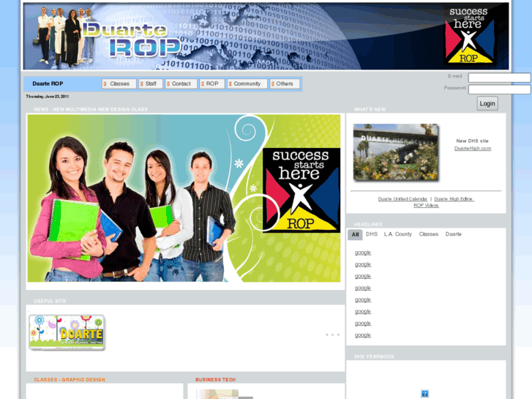Select the Classes headlines tab
This screenshot has width=532, height=399.
(x=429, y=234)
